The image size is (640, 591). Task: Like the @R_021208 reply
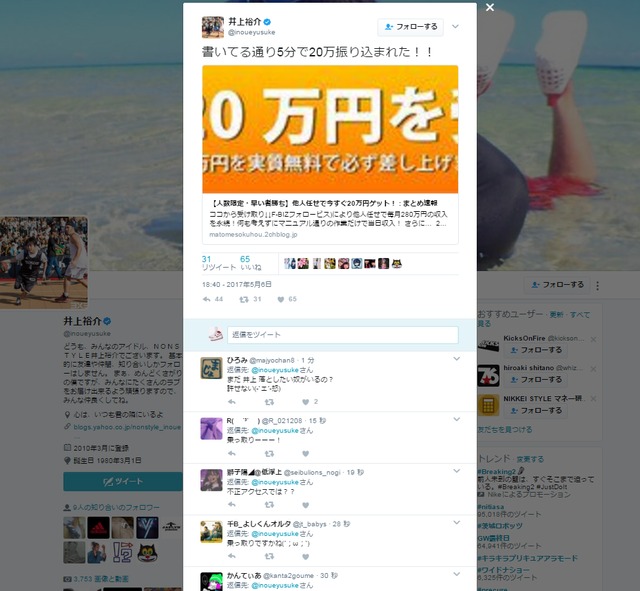pos(305,453)
